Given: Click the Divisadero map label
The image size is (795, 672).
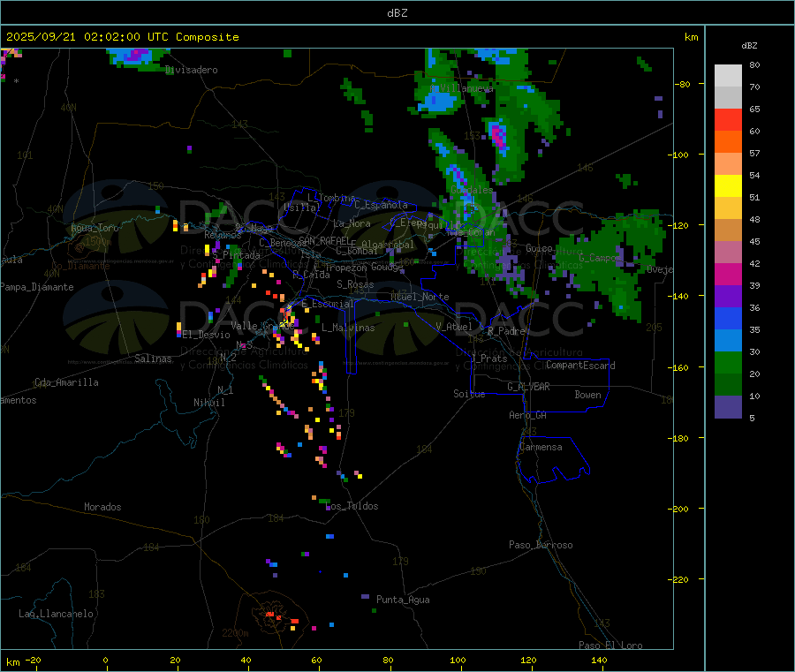Looking at the screenshot, I should pos(192,70).
